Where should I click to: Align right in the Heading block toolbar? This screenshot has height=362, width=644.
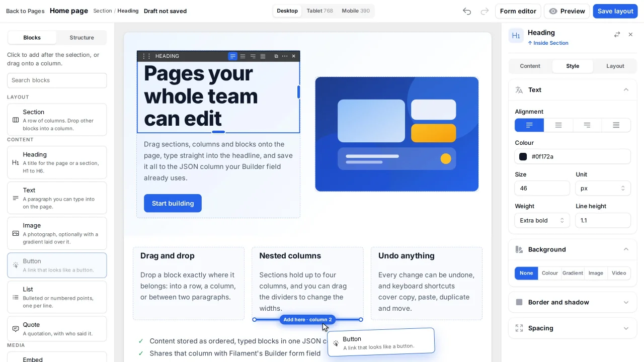point(253,56)
